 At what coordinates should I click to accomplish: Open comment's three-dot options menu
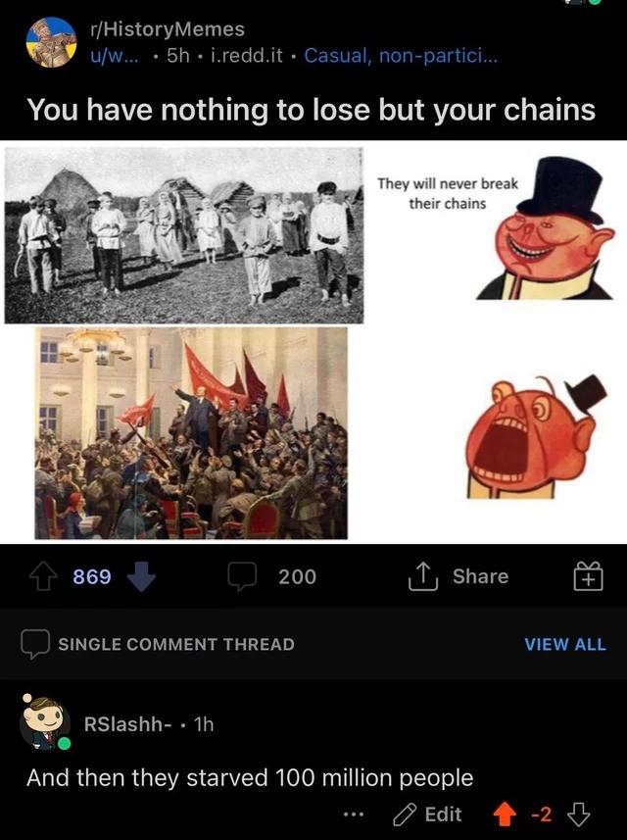[354, 815]
